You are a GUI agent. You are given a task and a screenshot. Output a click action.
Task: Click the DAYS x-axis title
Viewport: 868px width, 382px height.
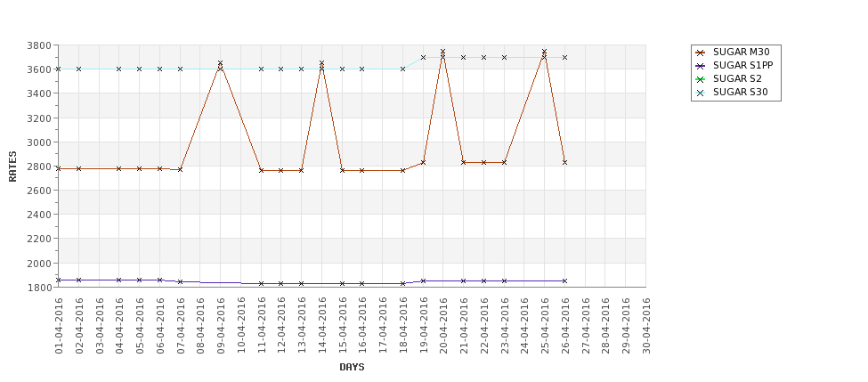352,367
